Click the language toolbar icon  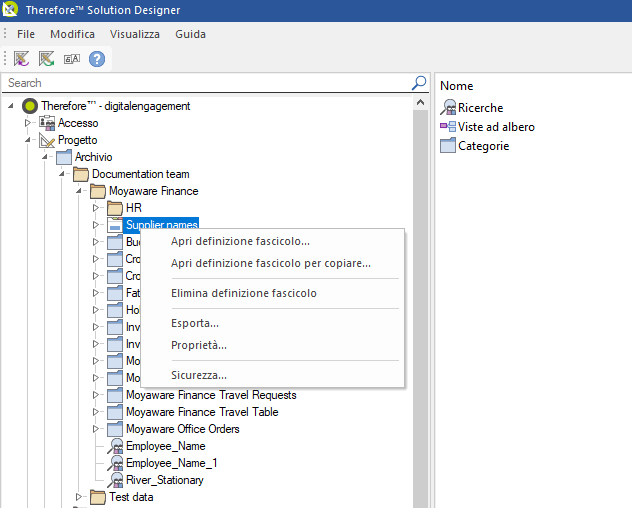[72, 59]
